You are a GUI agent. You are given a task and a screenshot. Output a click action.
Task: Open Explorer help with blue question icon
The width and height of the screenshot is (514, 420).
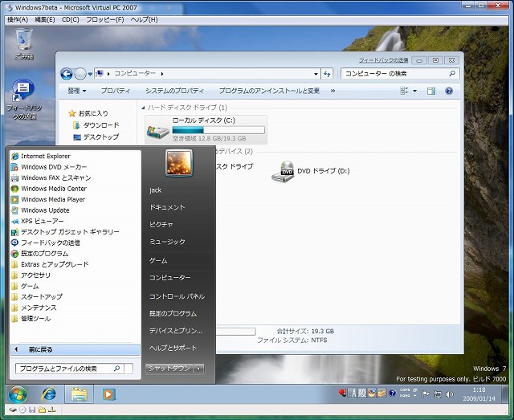coord(449,91)
